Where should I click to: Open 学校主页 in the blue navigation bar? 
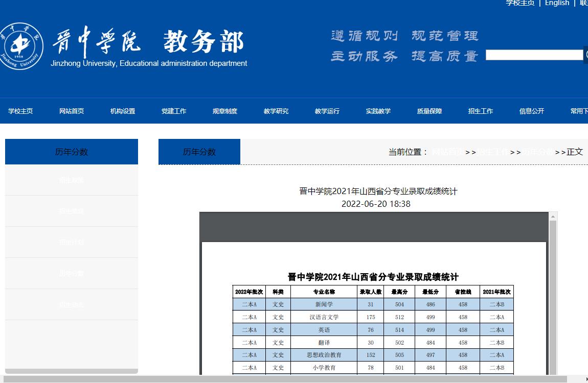click(x=20, y=111)
